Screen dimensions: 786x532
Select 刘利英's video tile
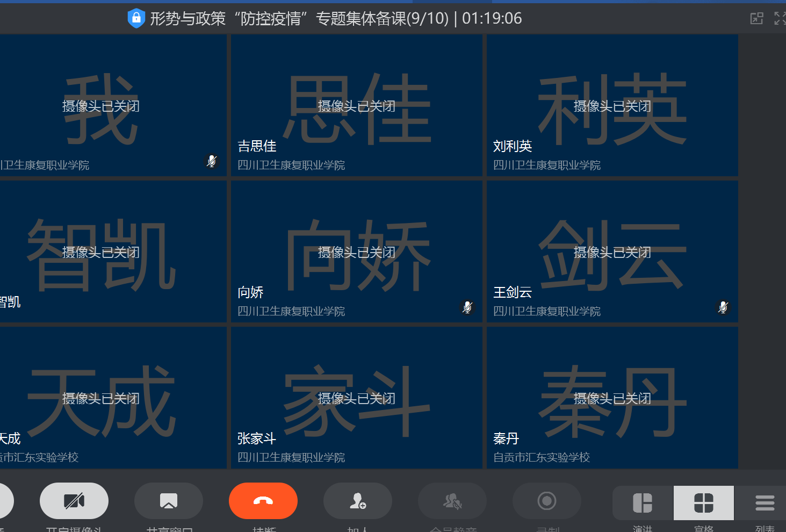click(612, 105)
